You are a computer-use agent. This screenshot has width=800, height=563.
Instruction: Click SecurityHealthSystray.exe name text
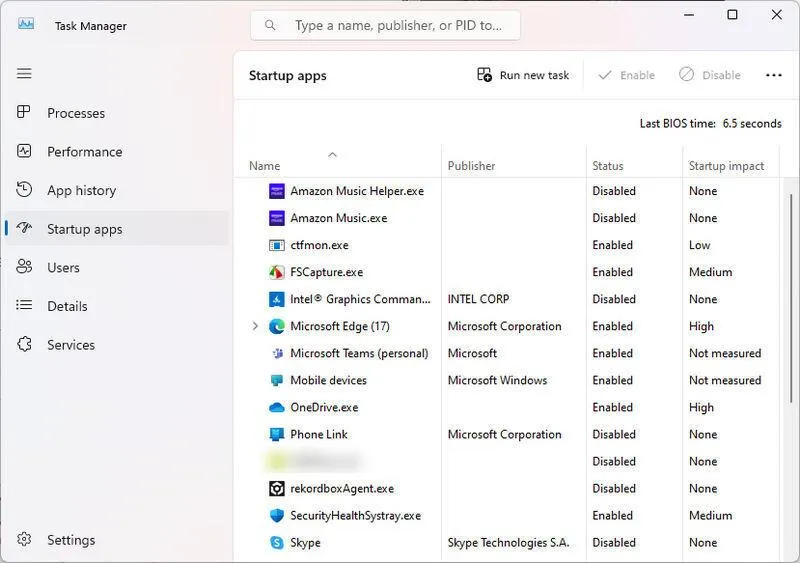coord(356,516)
